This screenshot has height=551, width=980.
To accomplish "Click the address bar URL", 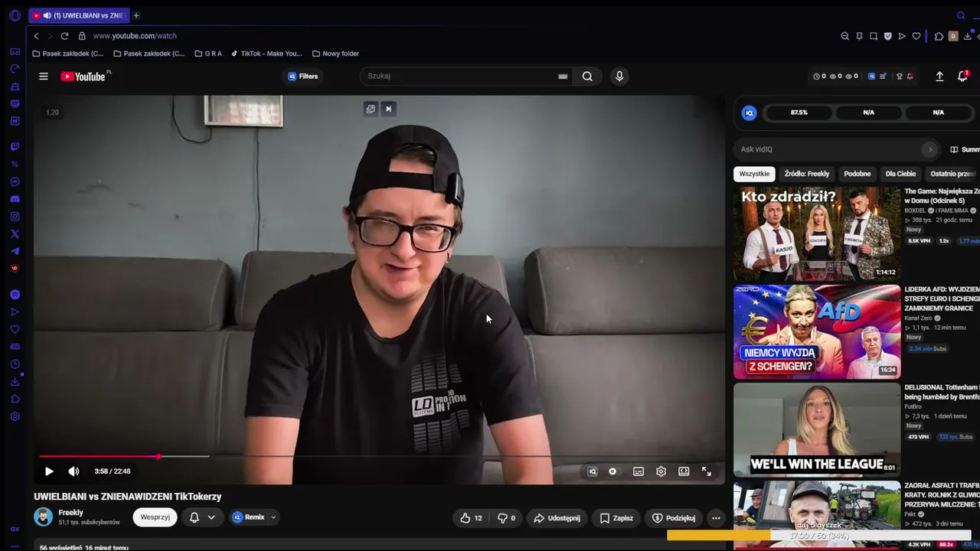I will 135,36.
